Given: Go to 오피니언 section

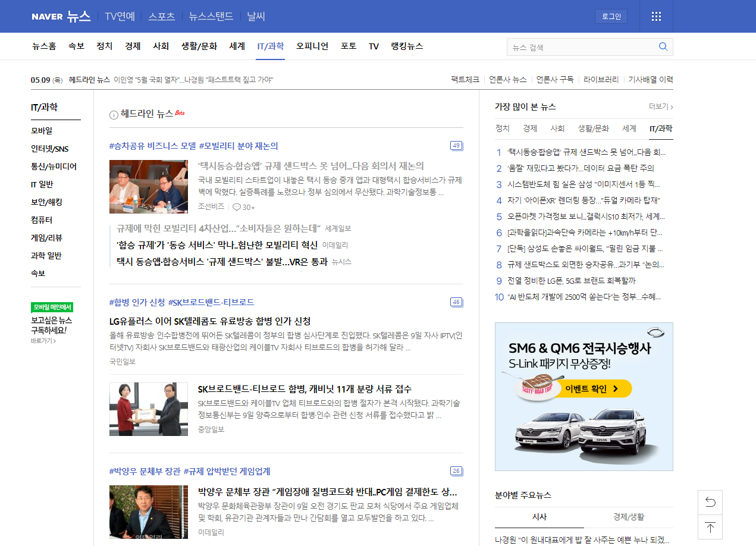Looking at the screenshot, I should click(x=312, y=46).
